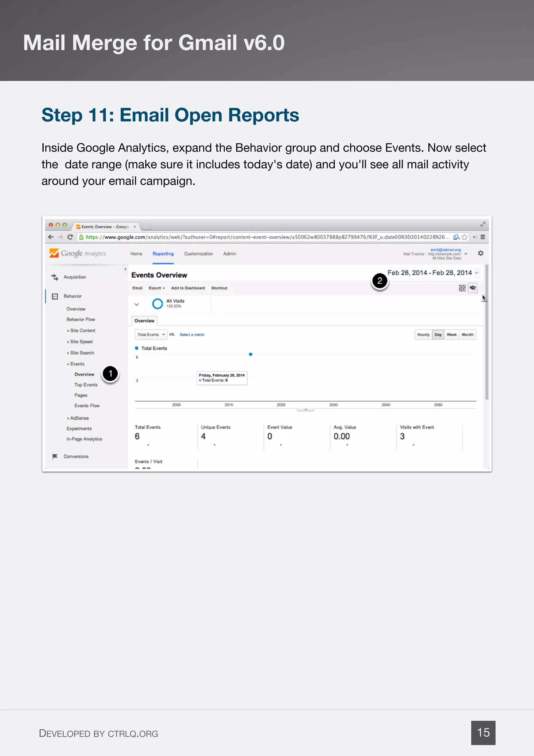Select the Events Overview browser tab
The height and width of the screenshot is (756, 534).
click(105, 226)
